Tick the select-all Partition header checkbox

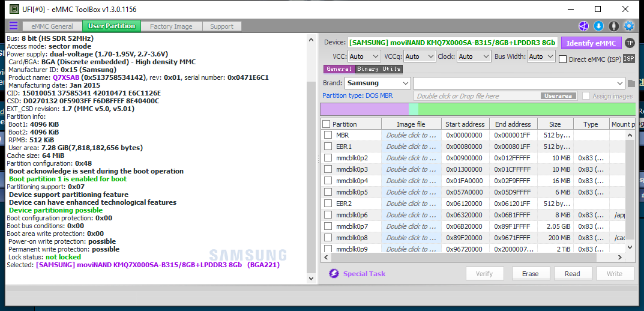[x=326, y=124]
